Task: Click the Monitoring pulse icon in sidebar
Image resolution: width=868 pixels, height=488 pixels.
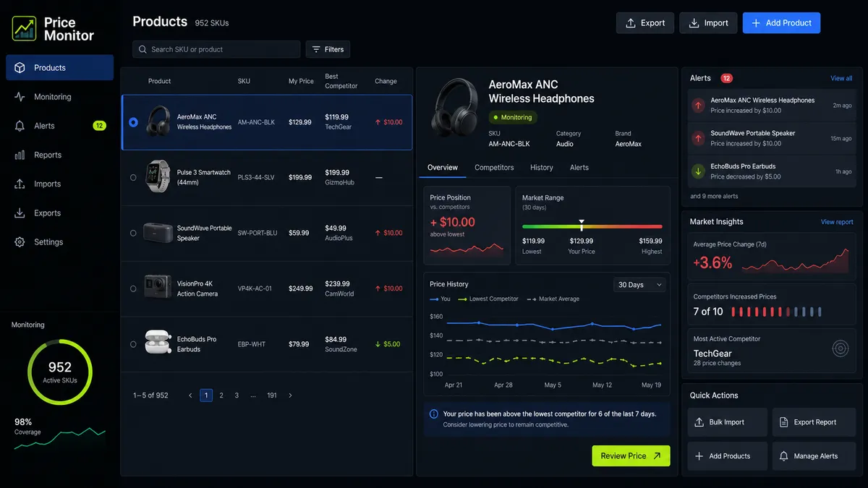Action: tap(20, 97)
